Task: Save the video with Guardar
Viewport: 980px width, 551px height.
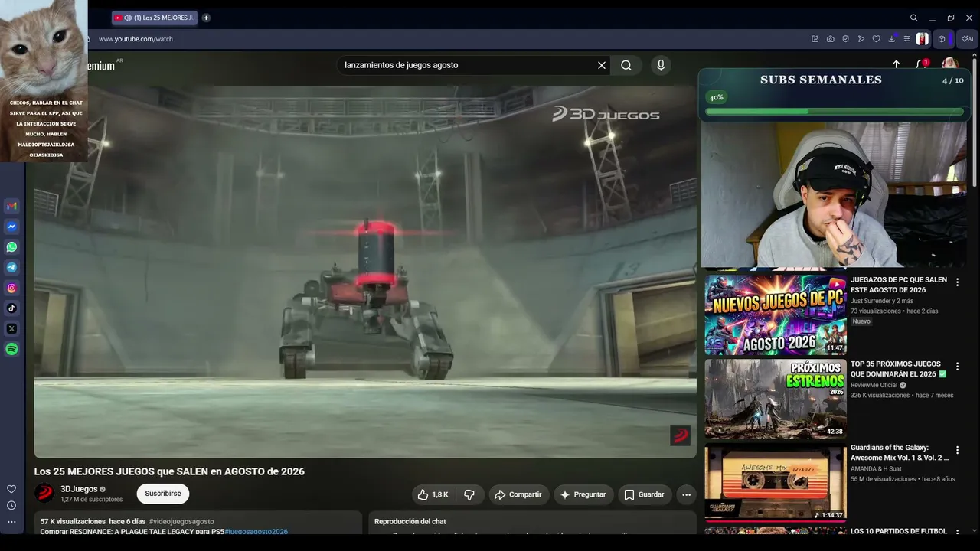Action: click(x=644, y=494)
